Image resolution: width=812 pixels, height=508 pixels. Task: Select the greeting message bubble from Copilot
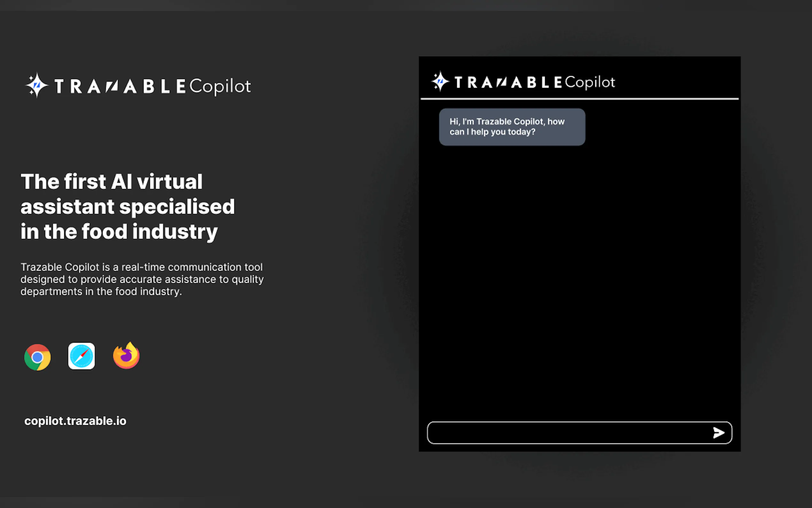pos(512,127)
